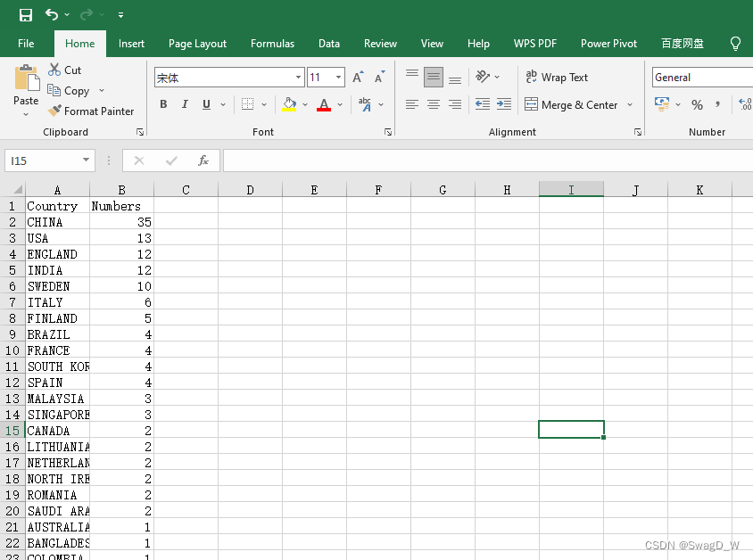The width and height of the screenshot is (753, 560).
Task: Select the Format Painter brush
Action: pos(54,111)
